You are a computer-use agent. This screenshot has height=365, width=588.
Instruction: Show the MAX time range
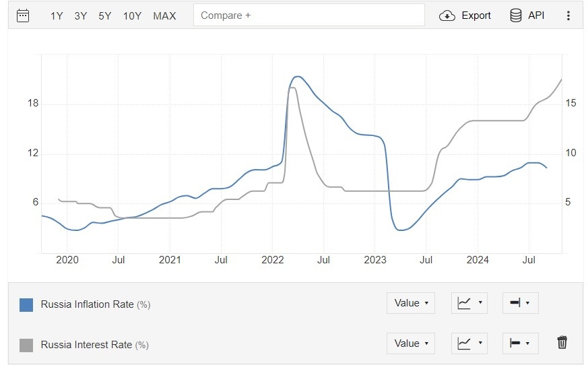point(164,15)
